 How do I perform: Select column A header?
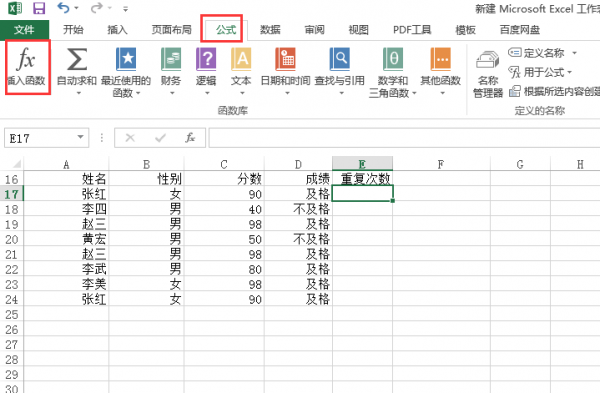66,165
